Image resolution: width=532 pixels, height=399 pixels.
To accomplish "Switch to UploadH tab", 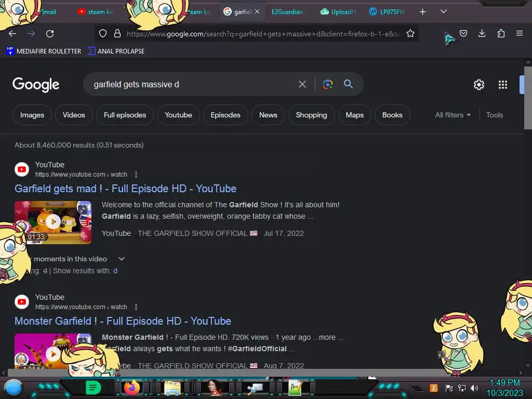I will pos(338,12).
